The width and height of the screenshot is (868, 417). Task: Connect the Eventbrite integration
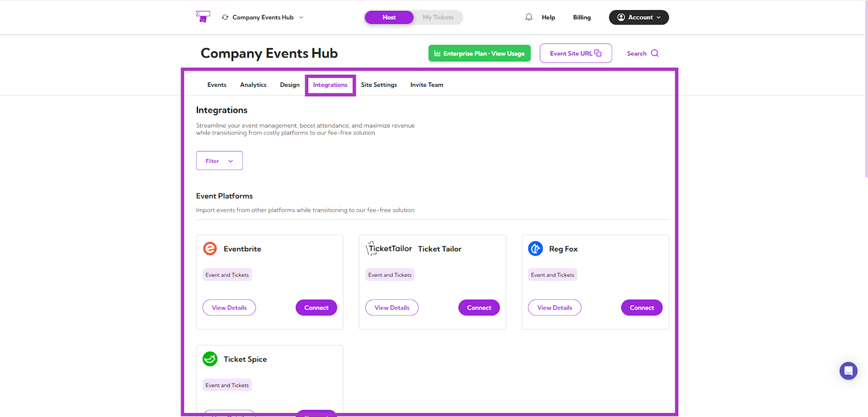pyautogui.click(x=316, y=307)
